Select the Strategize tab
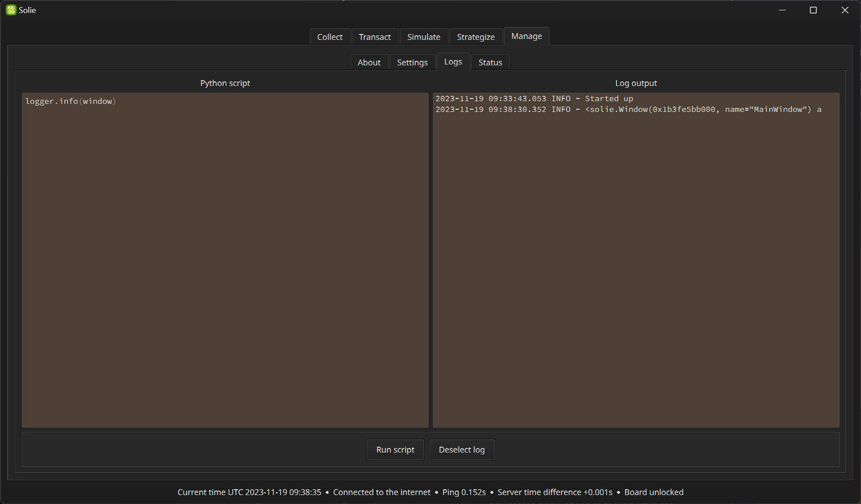 (475, 37)
